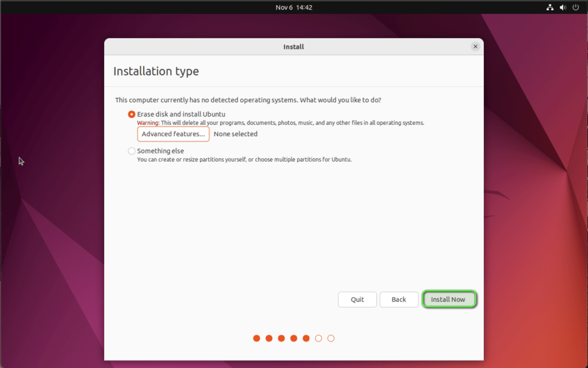Click the second orange progress dot
The width and height of the screenshot is (588, 368).
(x=268, y=338)
